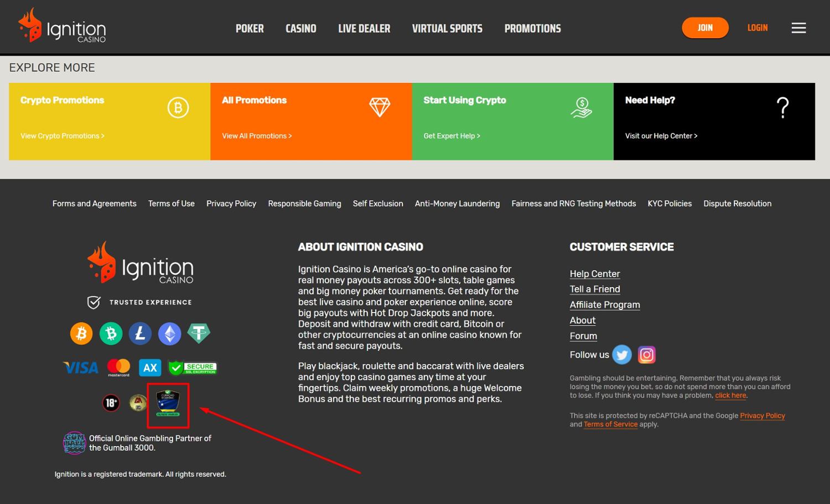Screen dimensions: 830x504
Task: Open Visit our Help Center arrow link
Action: click(x=661, y=136)
